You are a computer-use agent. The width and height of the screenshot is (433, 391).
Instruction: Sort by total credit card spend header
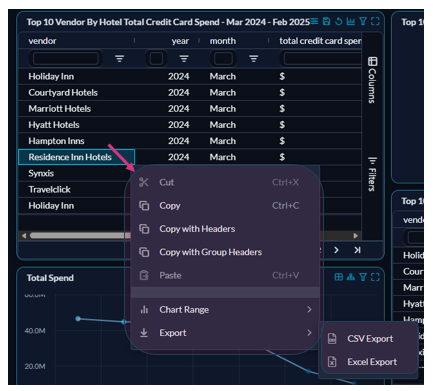coord(320,41)
